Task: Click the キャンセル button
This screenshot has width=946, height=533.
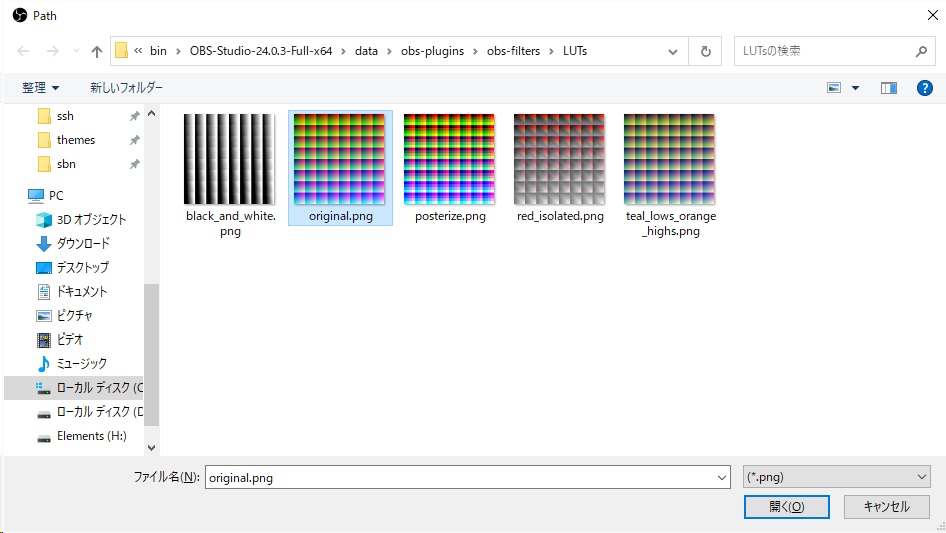Action: tap(886, 507)
